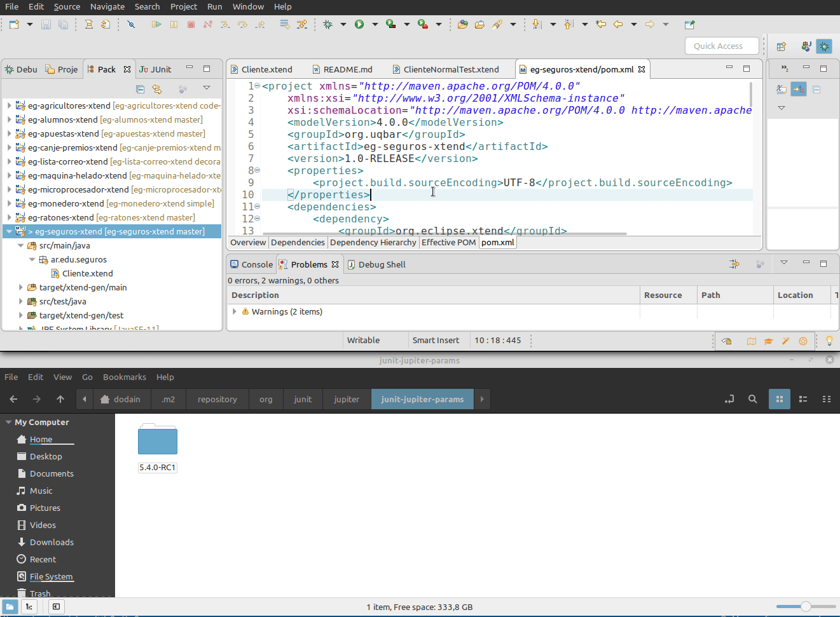Click the dodain home breadcrumb
The image size is (840, 617).
tap(121, 399)
